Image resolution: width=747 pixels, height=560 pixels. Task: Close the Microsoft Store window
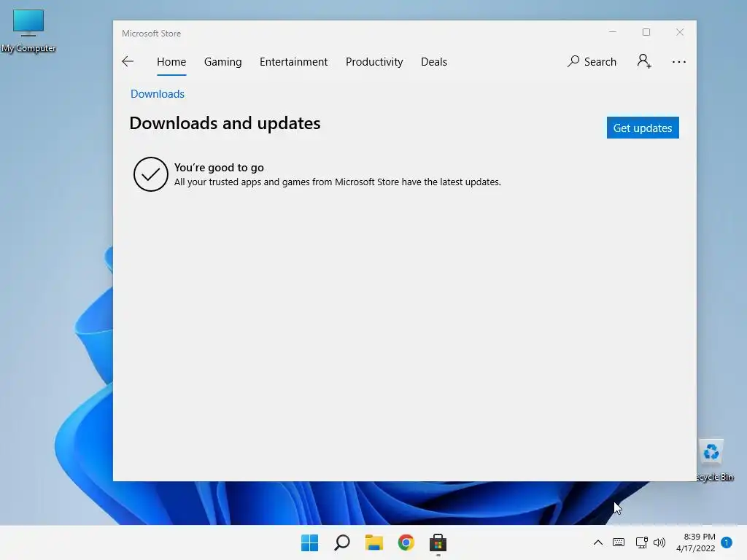tap(680, 32)
